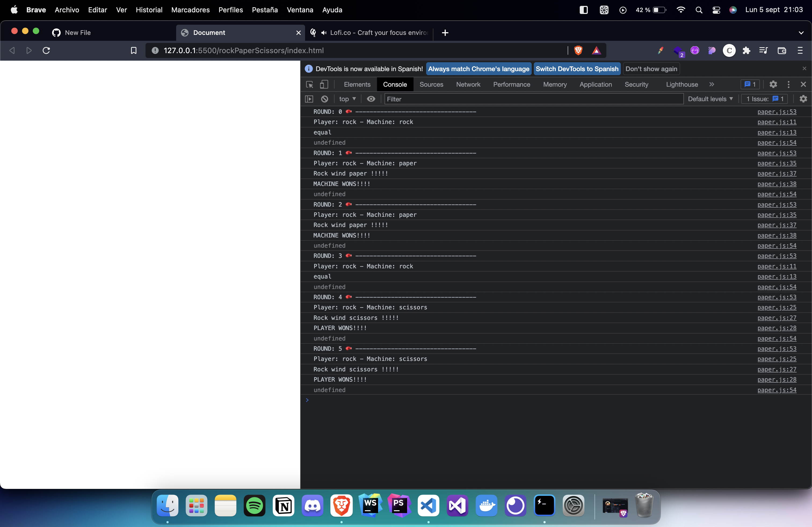The width and height of the screenshot is (812, 527).
Task: Open the Memory tab
Action: click(555, 84)
